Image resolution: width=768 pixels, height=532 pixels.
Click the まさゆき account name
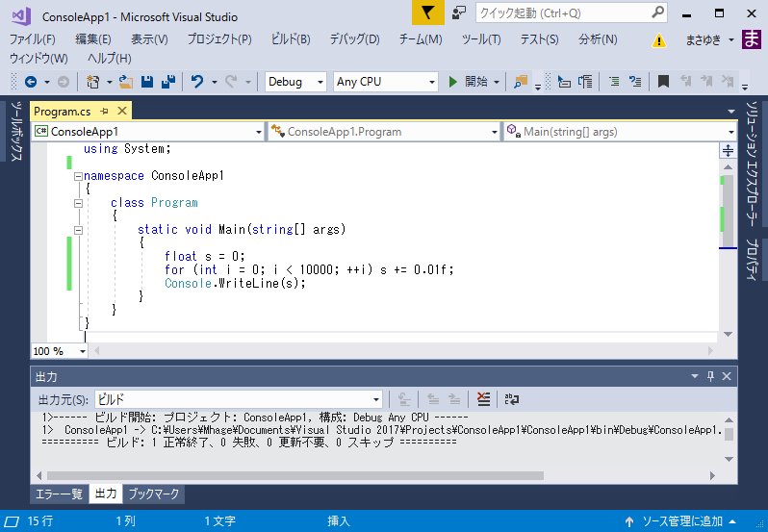click(704, 39)
